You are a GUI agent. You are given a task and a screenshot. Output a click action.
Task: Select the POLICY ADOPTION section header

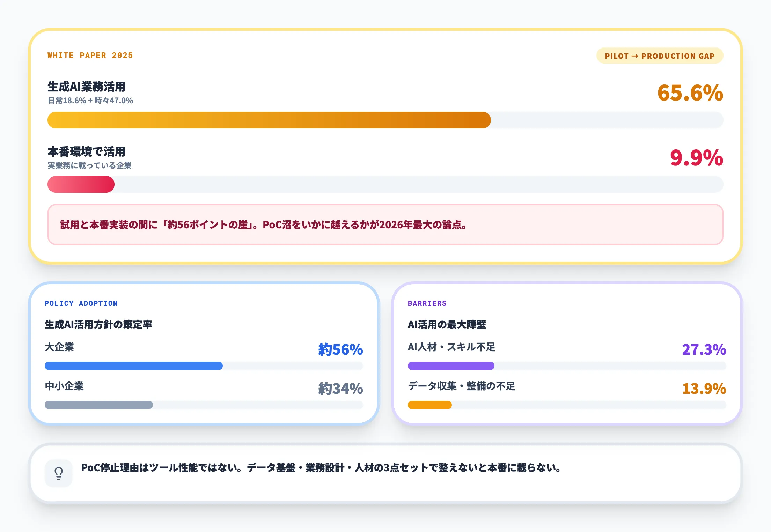tap(81, 303)
